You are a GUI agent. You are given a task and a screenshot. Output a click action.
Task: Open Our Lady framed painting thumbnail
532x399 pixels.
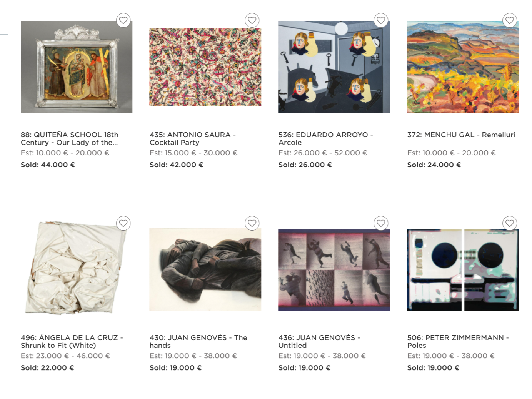77,67
